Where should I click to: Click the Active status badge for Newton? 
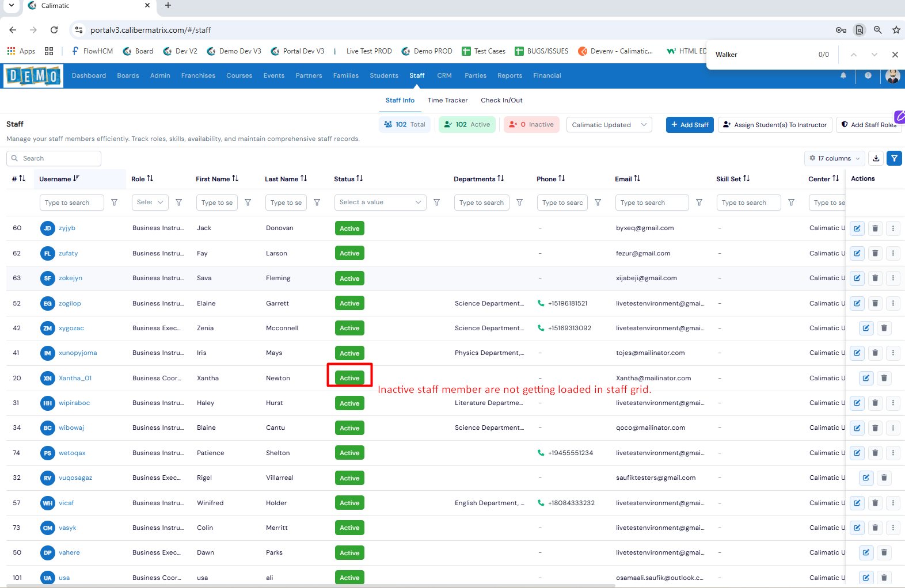(349, 378)
